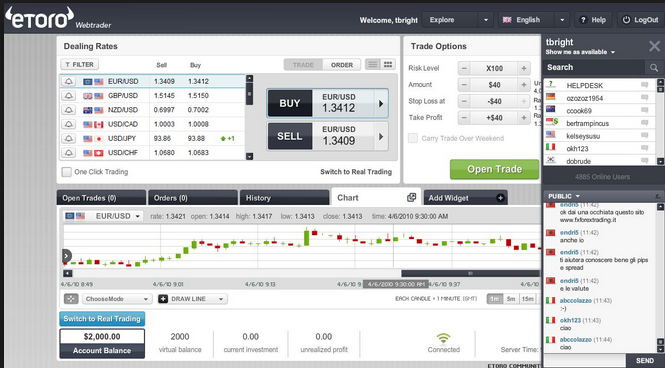Click the chart horizontal scrollbar thumb

tap(471, 273)
